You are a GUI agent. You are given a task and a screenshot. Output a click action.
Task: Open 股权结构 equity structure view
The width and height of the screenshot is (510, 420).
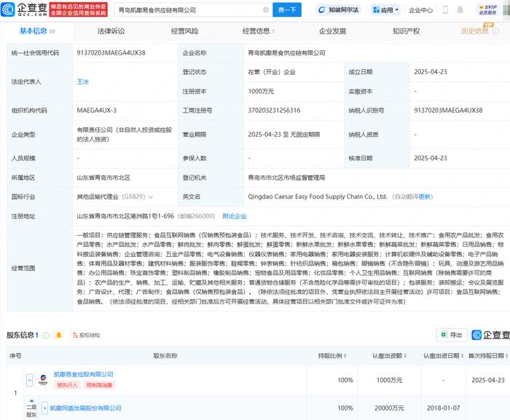(x=86, y=335)
